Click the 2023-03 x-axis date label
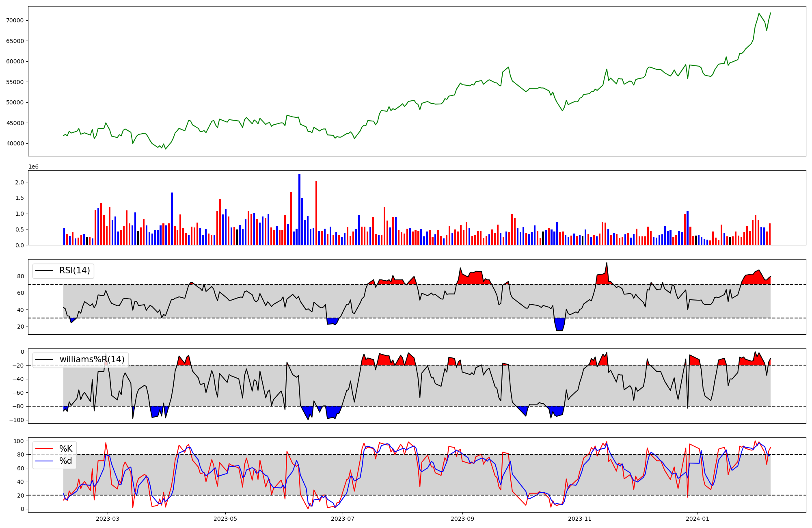 click(x=108, y=519)
